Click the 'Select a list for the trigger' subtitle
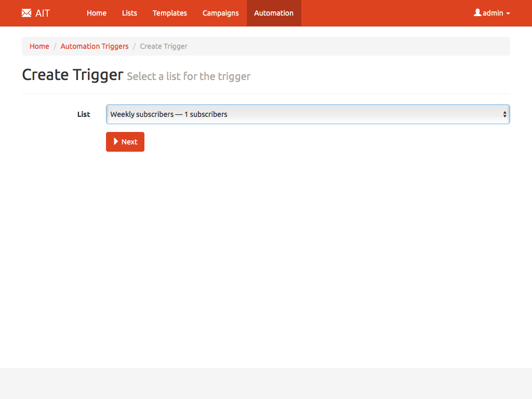The height and width of the screenshot is (399, 532). [x=189, y=76]
